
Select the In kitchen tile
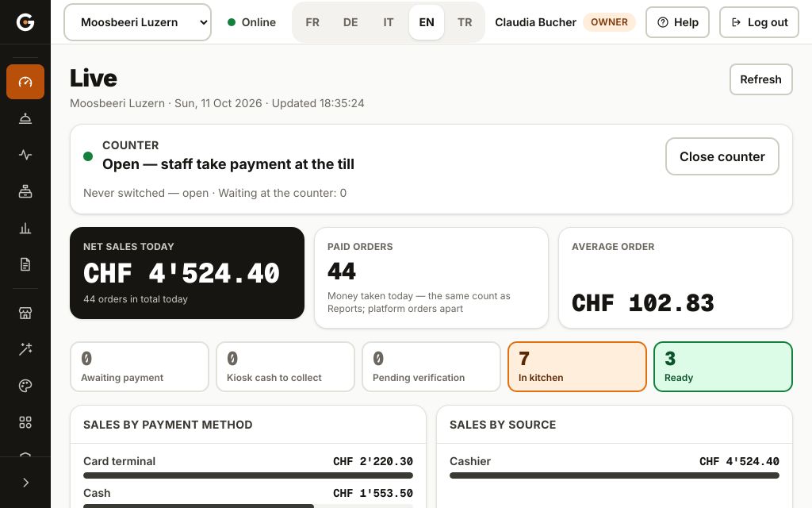(x=577, y=367)
